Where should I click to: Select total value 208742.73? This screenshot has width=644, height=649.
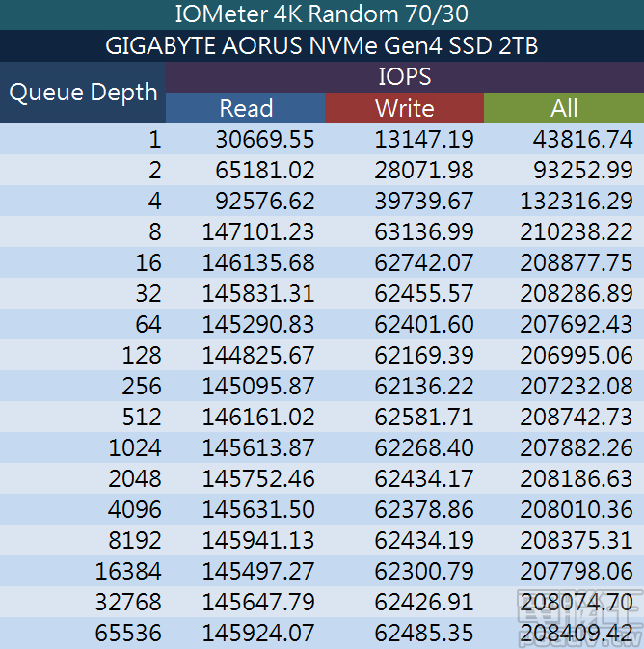577,417
